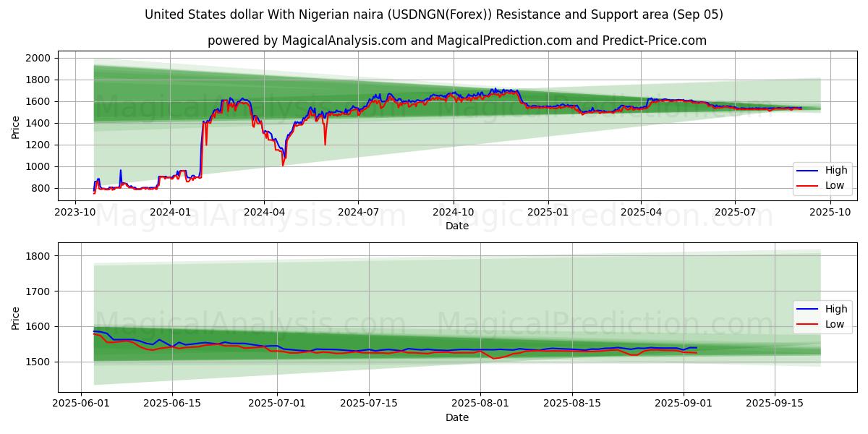Click the 2025-10 date tick label
The width and height of the screenshot is (868, 434).
coord(830,211)
